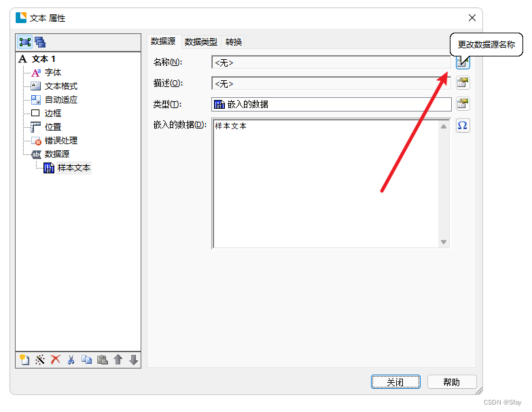The image size is (532, 412).
Task: Open the 文本格式 properties page
Action: click(61, 86)
